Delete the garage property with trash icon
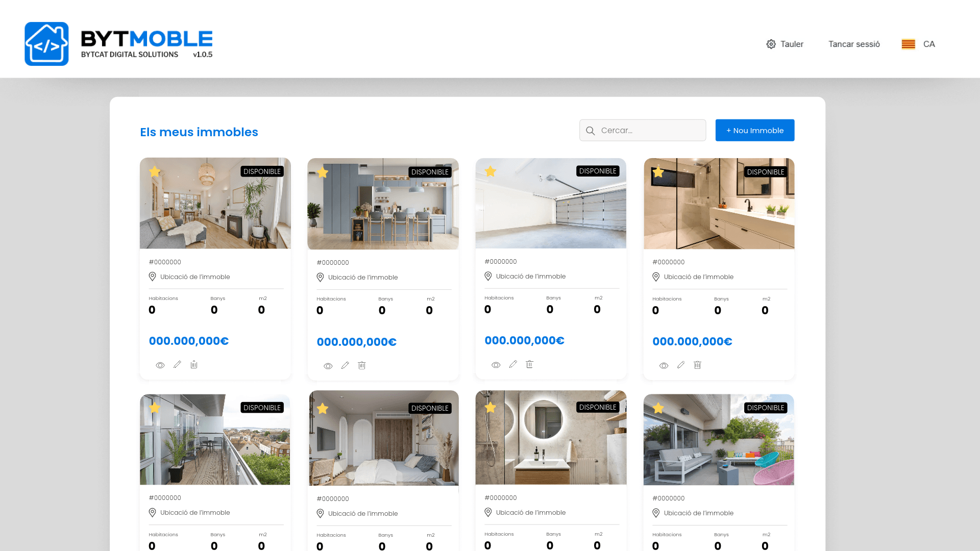Image resolution: width=980 pixels, height=551 pixels. (530, 364)
